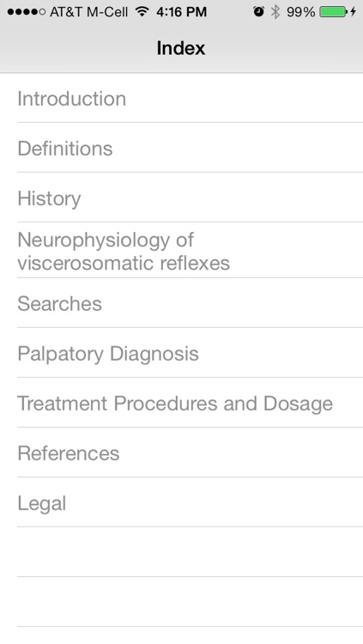363x644 pixels.
Task: Tap the Index title in header
Action: coord(181,48)
